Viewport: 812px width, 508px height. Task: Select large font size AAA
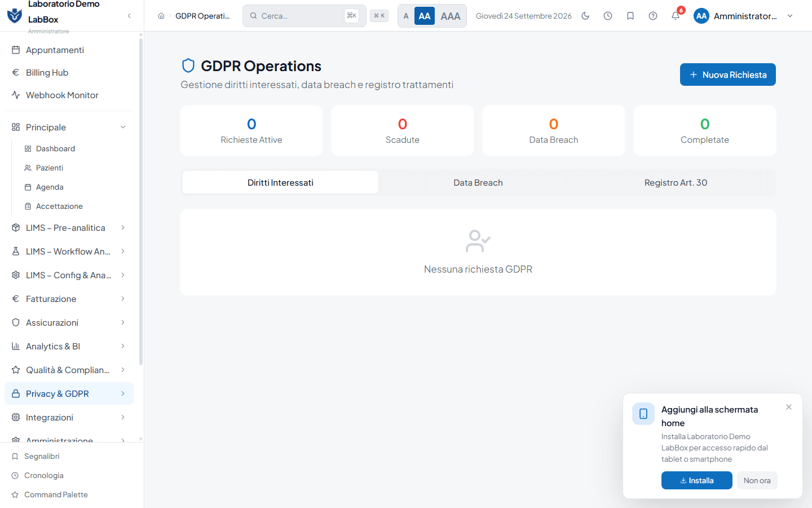click(451, 16)
